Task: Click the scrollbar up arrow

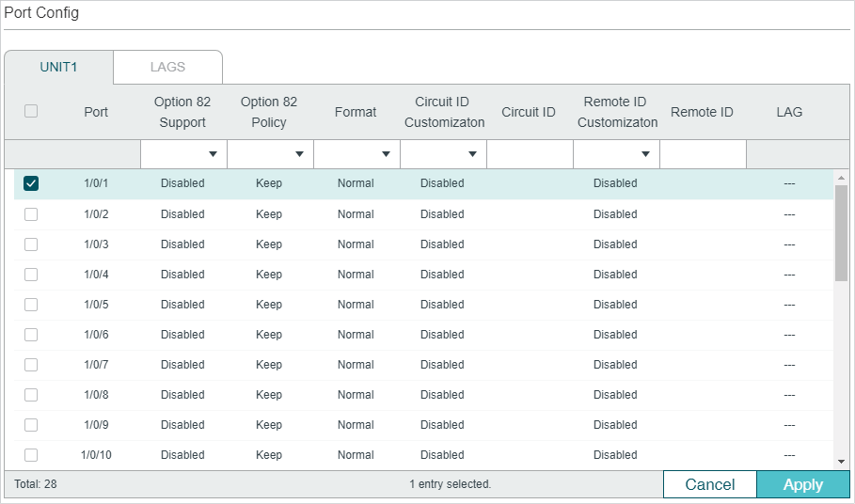Action: point(841,178)
